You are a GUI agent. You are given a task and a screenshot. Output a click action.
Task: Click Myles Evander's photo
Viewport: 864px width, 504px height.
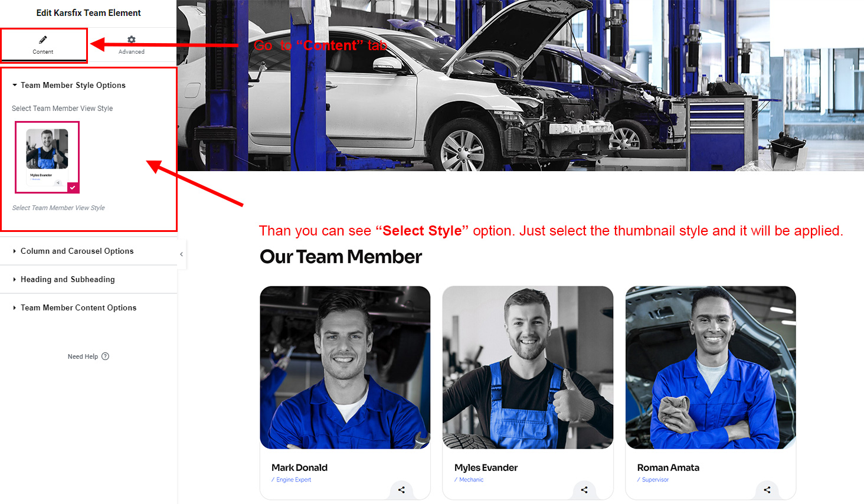[528, 367]
